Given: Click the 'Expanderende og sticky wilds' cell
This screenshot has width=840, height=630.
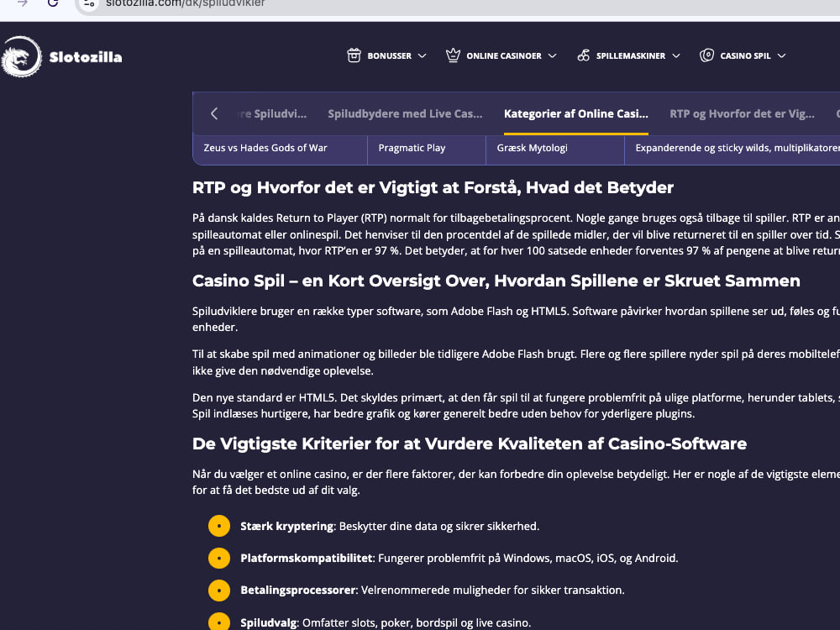Looking at the screenshot, I should click(732, 149).
